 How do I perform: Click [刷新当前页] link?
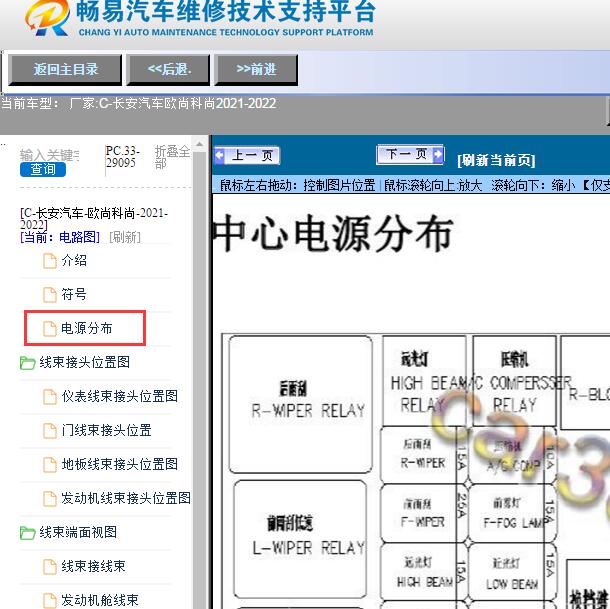(x=496, y=160)
